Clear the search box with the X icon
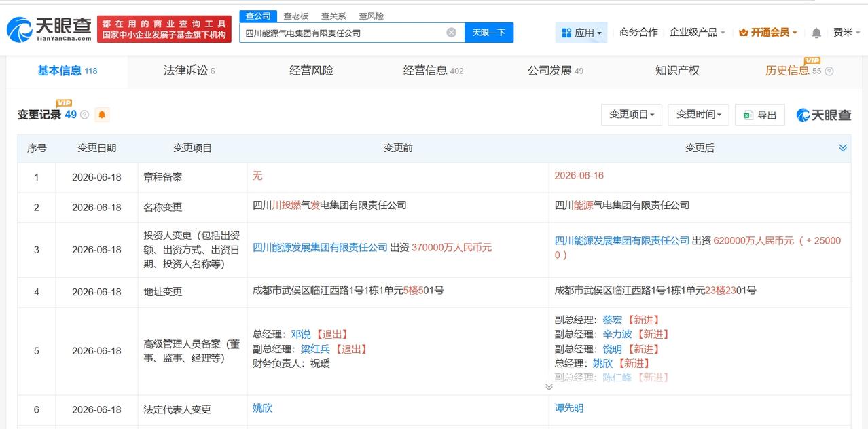868x429 pixels. click(451, 33)
